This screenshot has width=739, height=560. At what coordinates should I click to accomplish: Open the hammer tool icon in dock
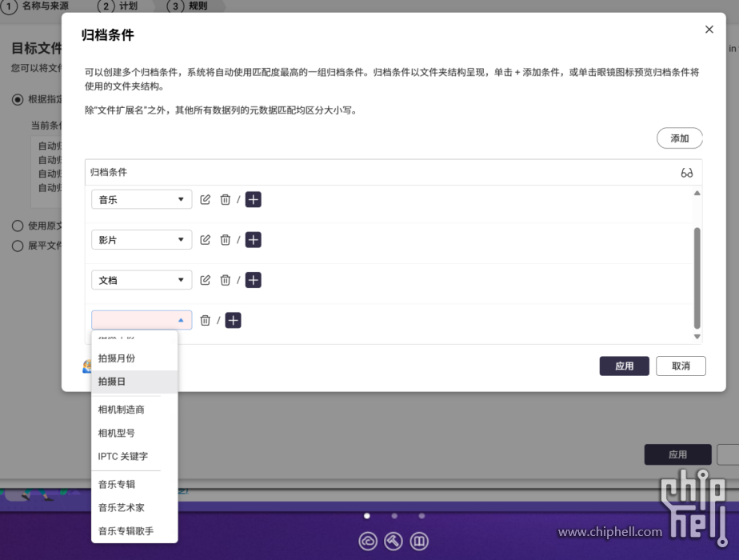[393, 541]
